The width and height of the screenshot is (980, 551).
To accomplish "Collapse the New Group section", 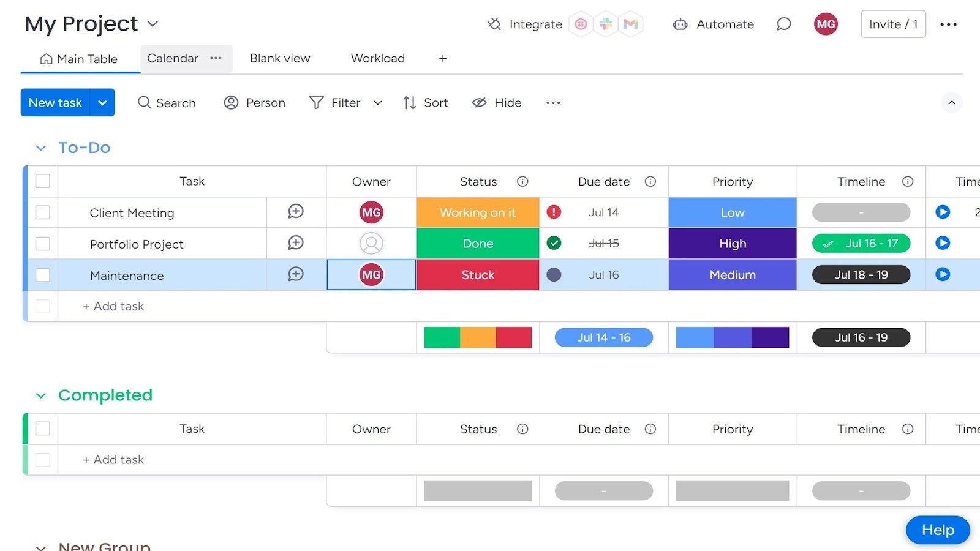I will click(41, 547).
